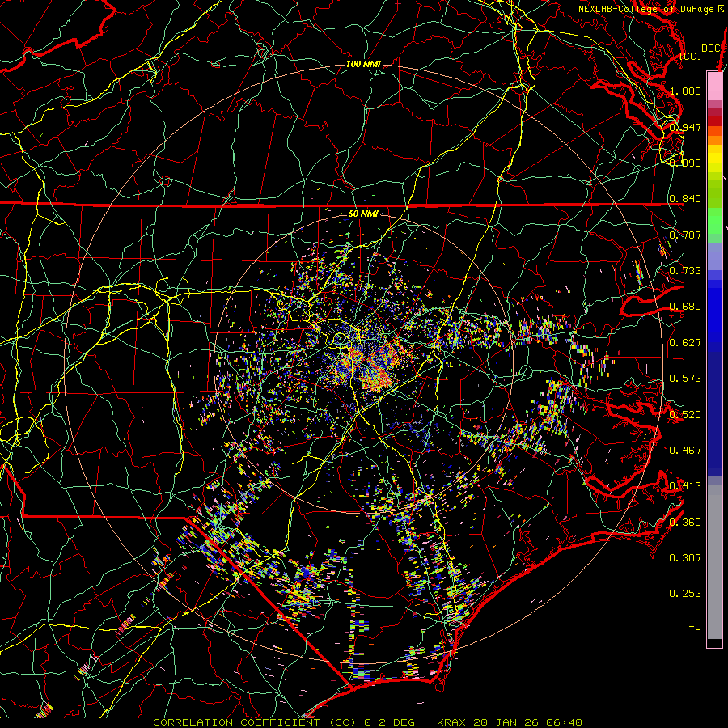Select the 0.467 scale value

point(685,451)
